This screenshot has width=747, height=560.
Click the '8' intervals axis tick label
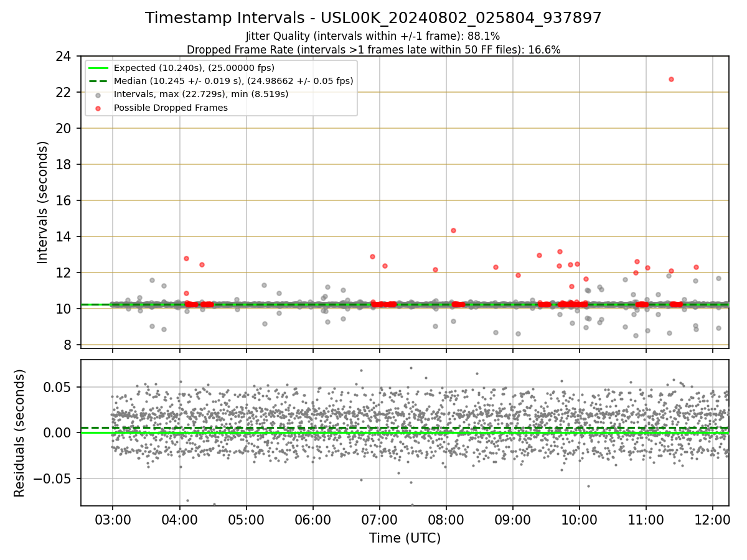[67, 345]
